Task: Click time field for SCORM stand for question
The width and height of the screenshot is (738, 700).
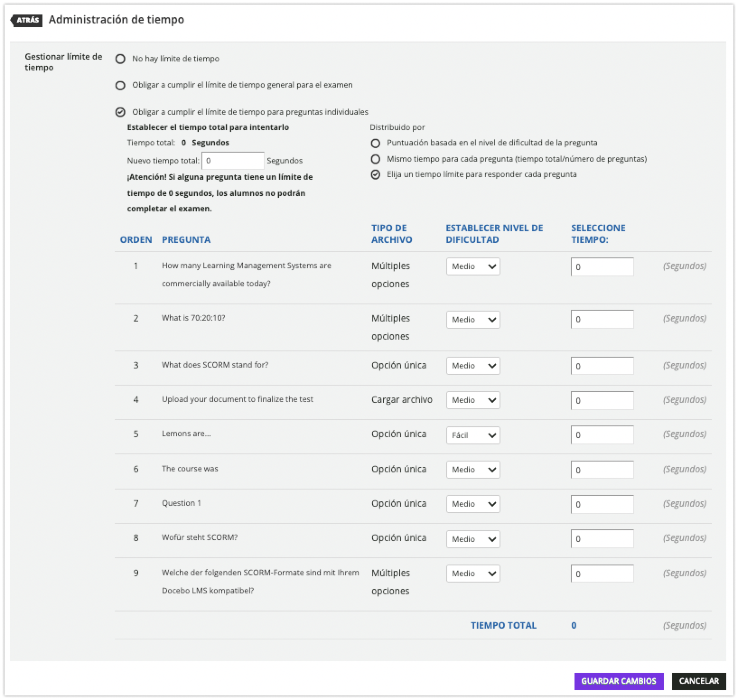Action: click(x=602, y=366)
